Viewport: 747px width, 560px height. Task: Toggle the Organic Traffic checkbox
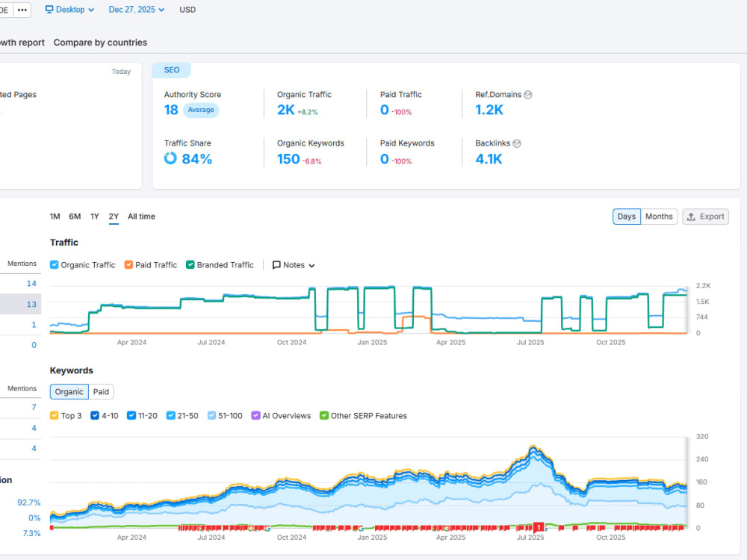(55, 265)
